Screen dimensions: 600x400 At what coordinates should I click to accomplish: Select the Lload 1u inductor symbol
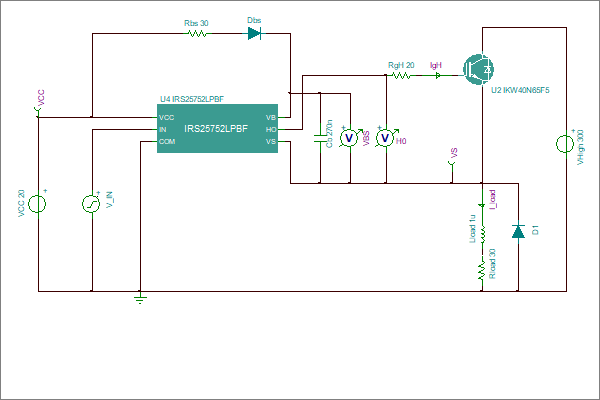click(483, 234)
